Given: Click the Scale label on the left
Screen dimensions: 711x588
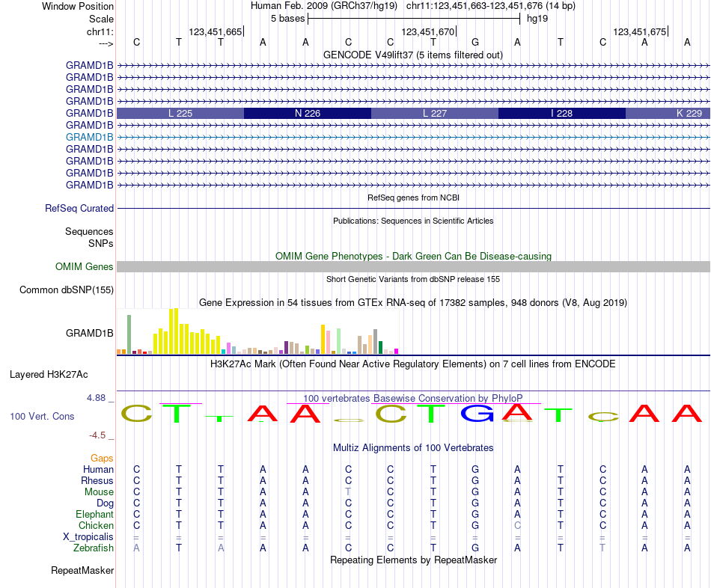Looking at the screenshot, I should pyautogui.click(x=101, y=19).
